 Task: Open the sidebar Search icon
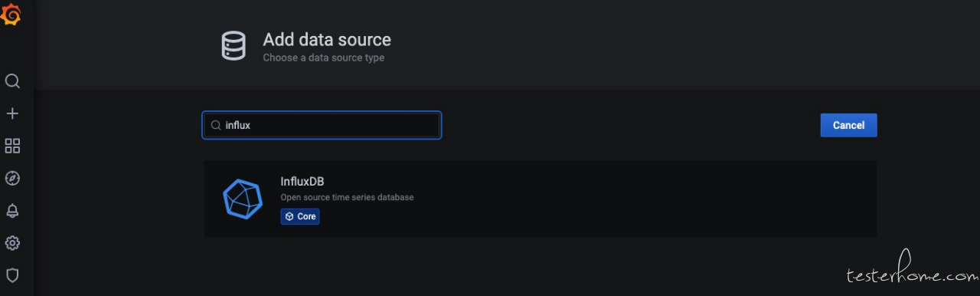(12, 81)
